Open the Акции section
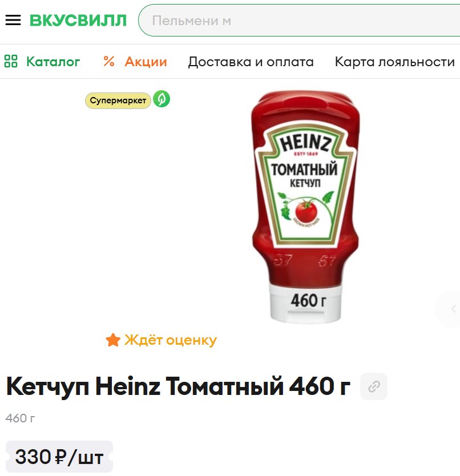 pyautogui.click(x=146, y=62)
